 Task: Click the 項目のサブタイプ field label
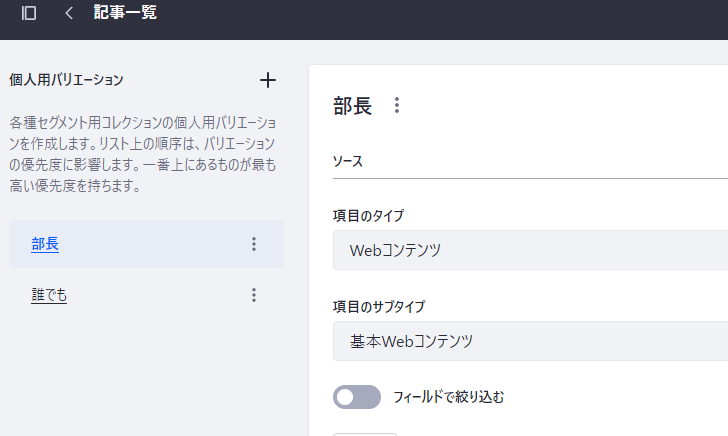pyautogui.click(x=379, y=306)
